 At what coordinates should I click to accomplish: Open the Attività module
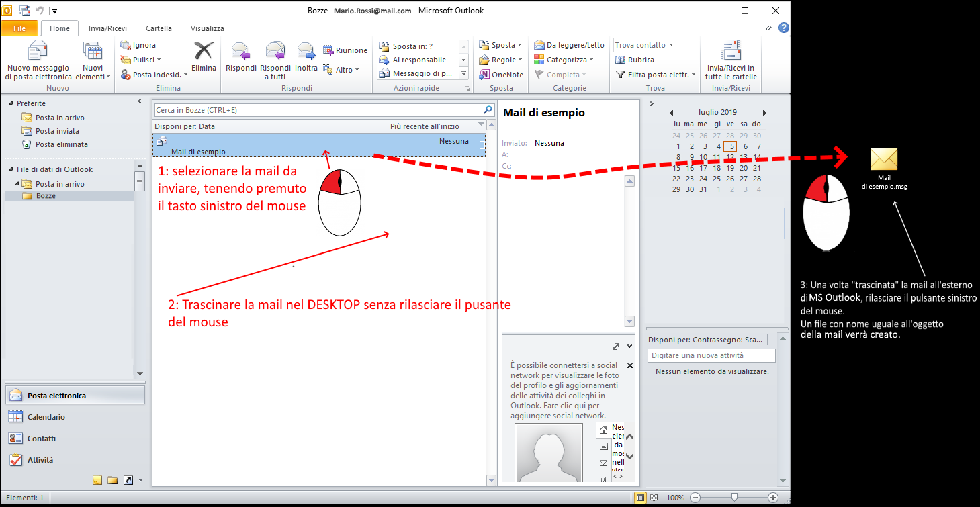(75, 460)
